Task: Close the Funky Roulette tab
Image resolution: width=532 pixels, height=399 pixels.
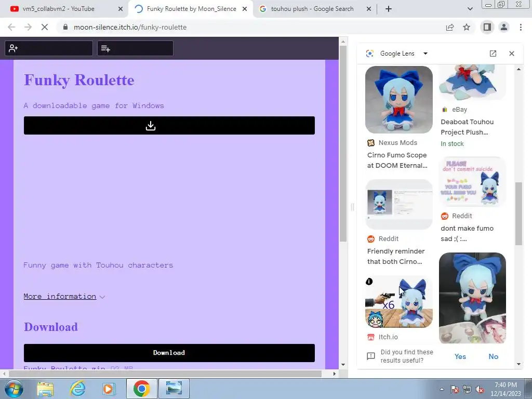Action: [x=245, y=9]
